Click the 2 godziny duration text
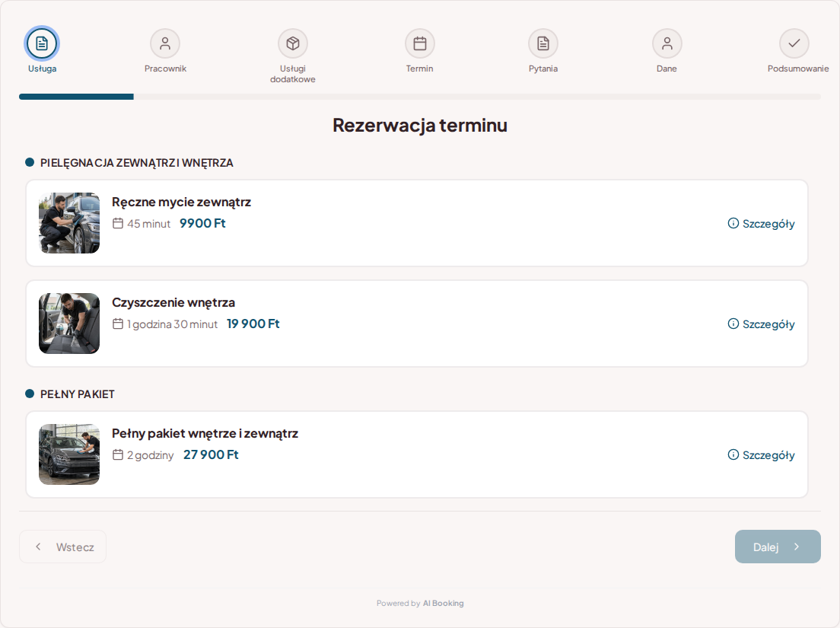The width and height of the screenshot is (840, 628). (x=150, y=455)
